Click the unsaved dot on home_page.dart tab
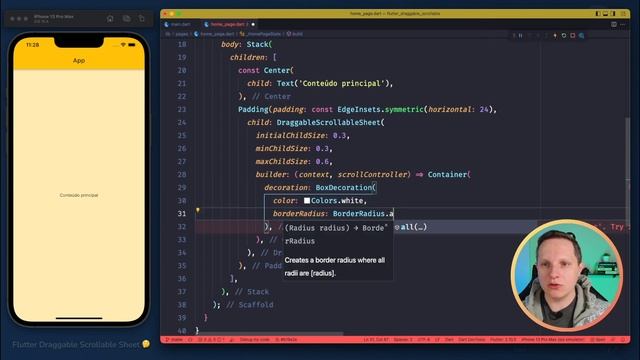The width and height of the screenshot is (640, 360). [253, 24]
